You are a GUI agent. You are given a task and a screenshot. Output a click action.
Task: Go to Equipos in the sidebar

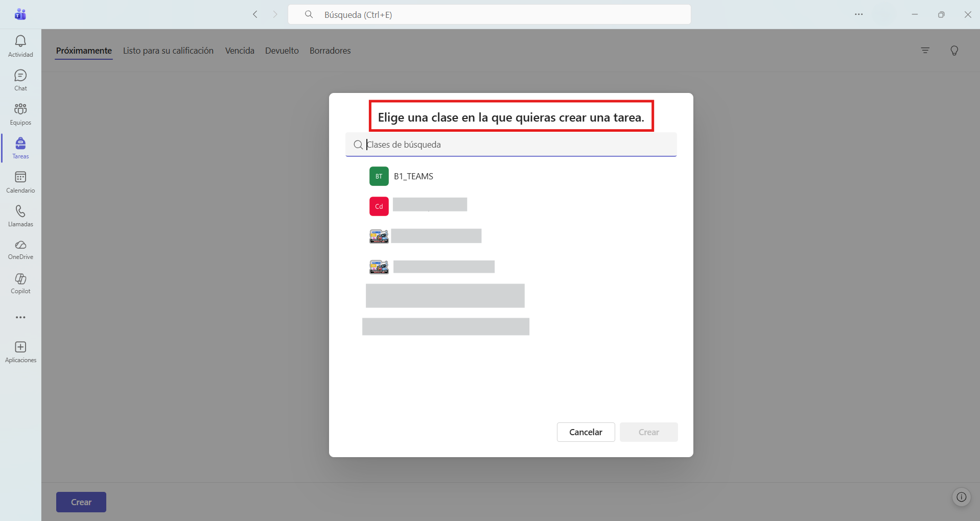20,114
